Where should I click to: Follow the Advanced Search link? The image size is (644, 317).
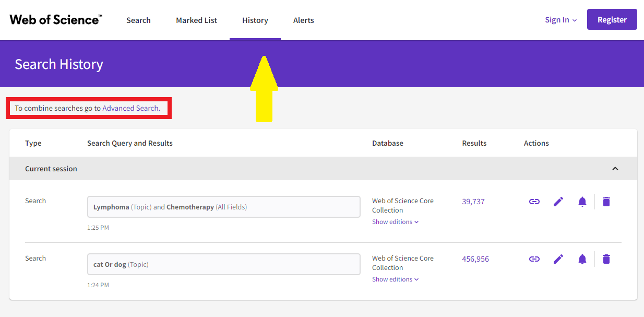tap(130, 108)
